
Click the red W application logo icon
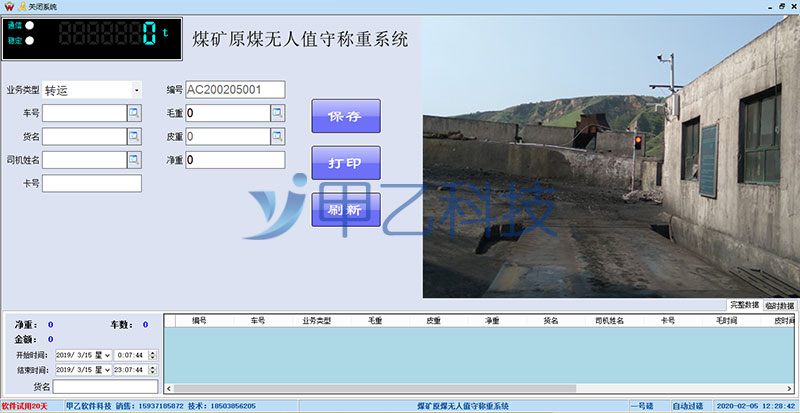click(7, 6)
